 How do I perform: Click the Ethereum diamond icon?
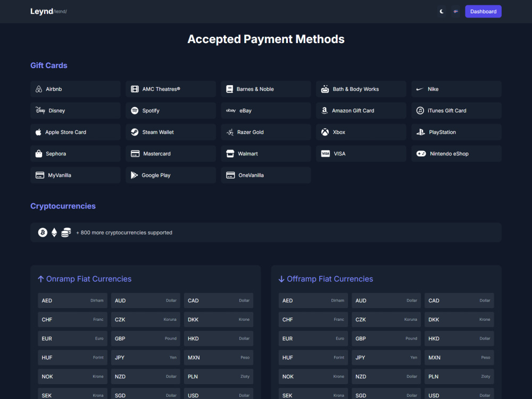[x=54, y=232]
